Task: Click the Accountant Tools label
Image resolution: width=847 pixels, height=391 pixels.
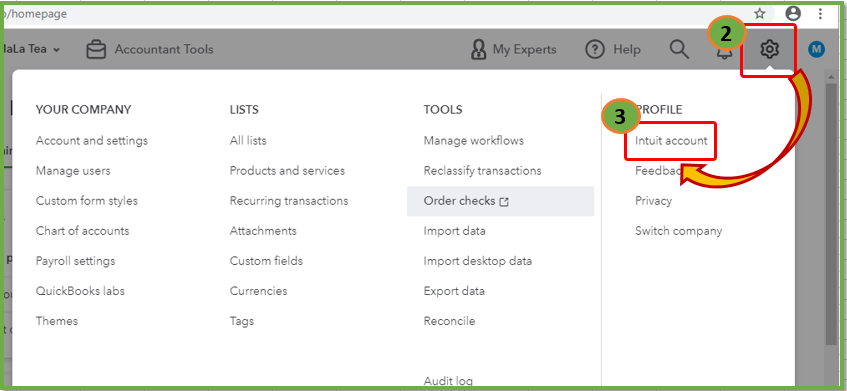Action: click(x=164, y=49)
